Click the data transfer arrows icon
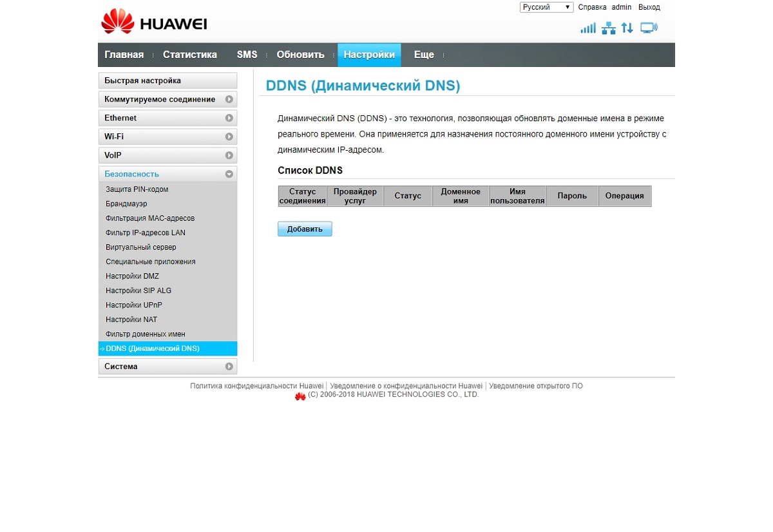The height and width of the screenshot is (532, 773). (x=627, y=28)
